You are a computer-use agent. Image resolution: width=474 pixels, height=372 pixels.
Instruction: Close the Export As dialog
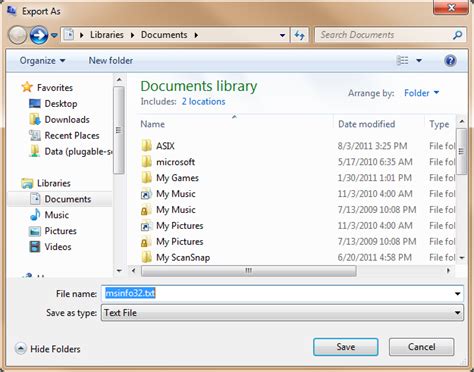click(x=451, y=7)
